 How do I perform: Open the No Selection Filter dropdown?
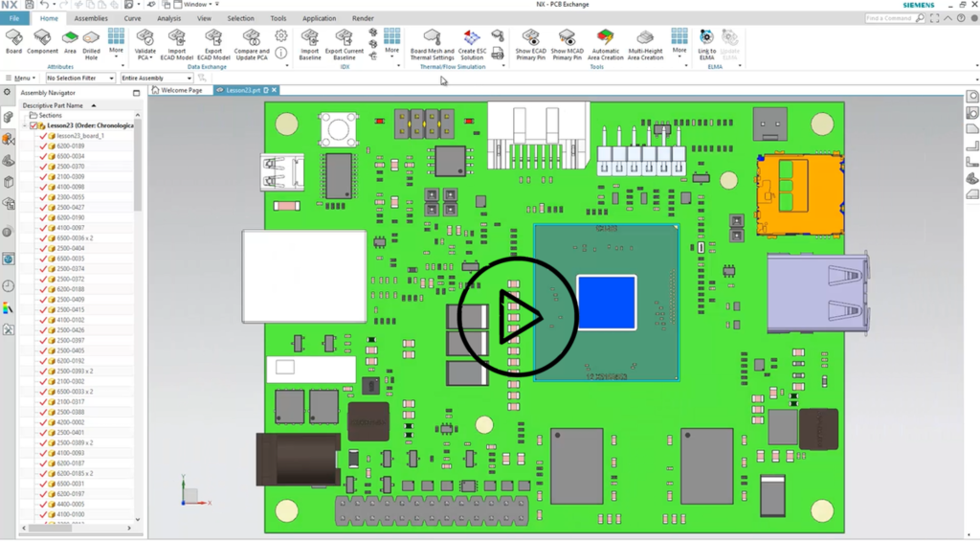(80, 78)
